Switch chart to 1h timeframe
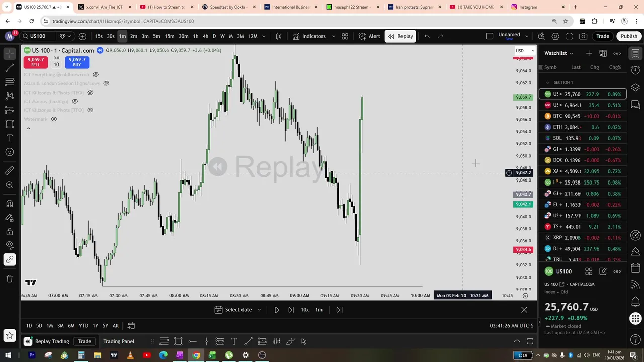This screenshot has width=644, height=362. click(x=196, y=36)
